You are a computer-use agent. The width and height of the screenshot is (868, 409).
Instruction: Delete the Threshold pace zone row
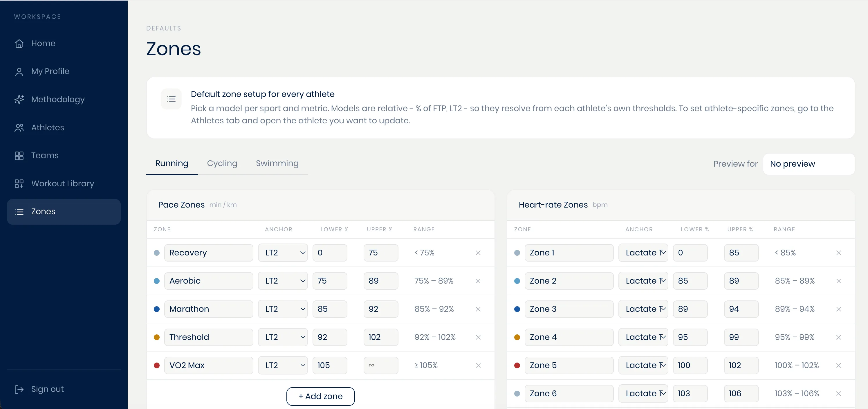click(x=478, y=337)
